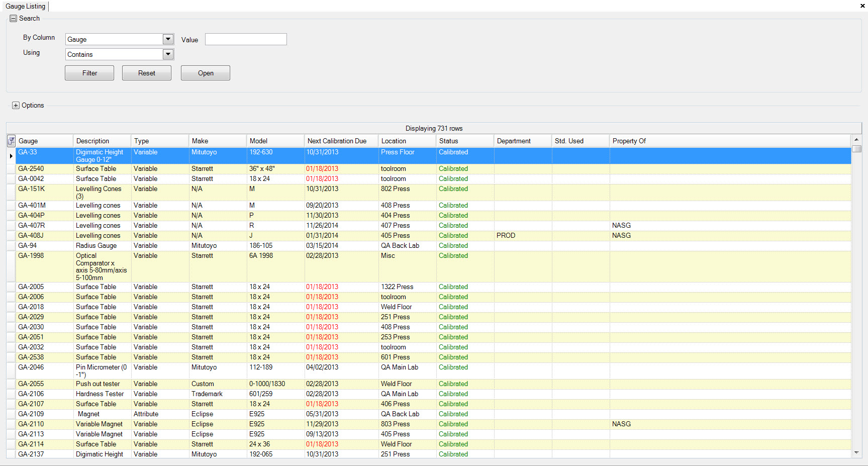
Task: Click the 803 Press location cell
Action: [408, 424]
